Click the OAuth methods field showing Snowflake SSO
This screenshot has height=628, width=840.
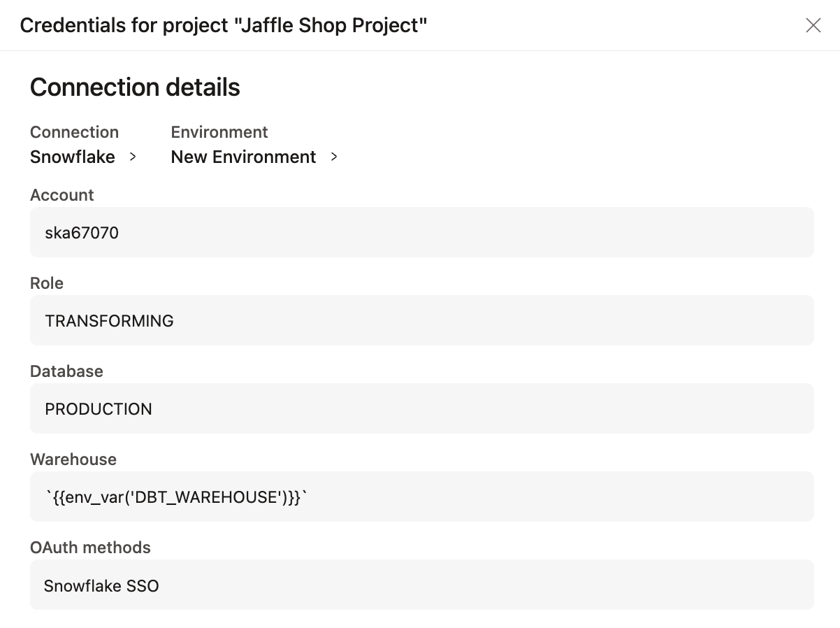(x=421, y=585)
